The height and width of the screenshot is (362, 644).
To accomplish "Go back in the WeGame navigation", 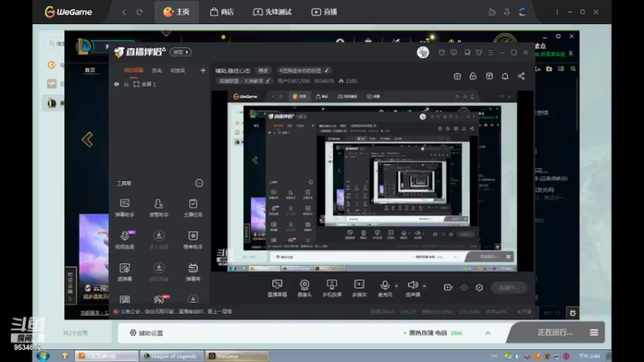I will pos(124,12).
